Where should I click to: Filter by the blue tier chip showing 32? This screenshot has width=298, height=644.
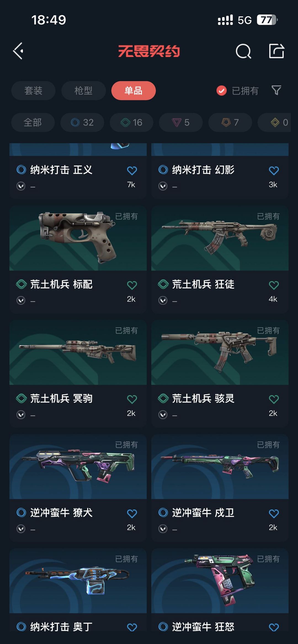point(82,122)
